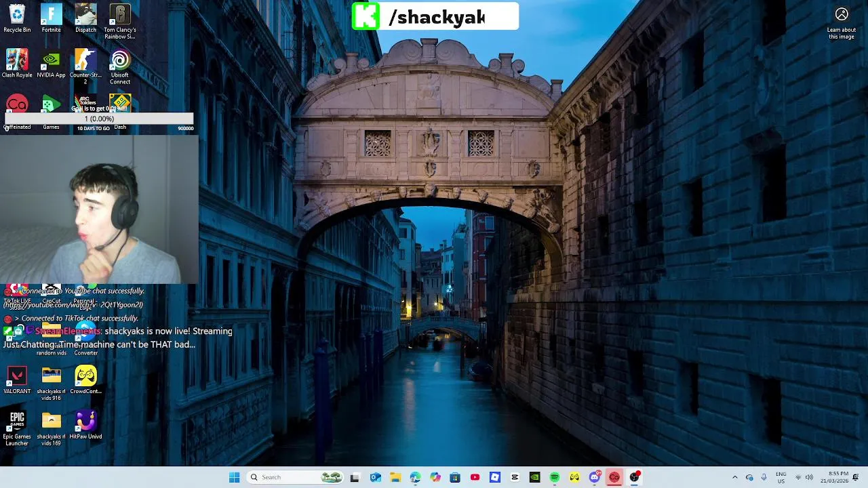Launch HitPaw Univd desktop shortcut
Image resolution: width=868 pixels, height=488 pixels.
click(85, 426)
